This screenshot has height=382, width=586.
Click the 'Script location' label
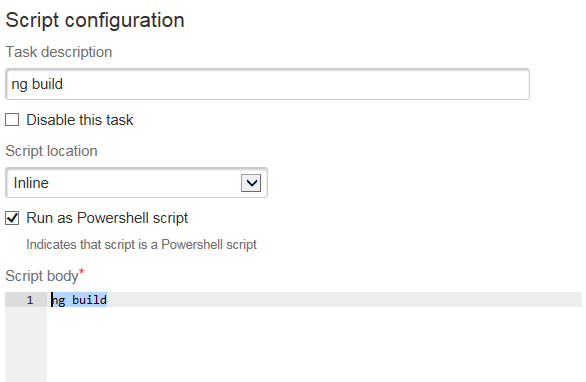pyautogui.click(x=51, y=151)
